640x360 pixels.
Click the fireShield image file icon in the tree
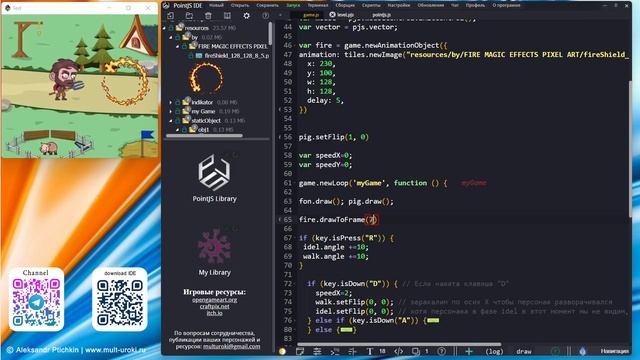coord(199,56)
